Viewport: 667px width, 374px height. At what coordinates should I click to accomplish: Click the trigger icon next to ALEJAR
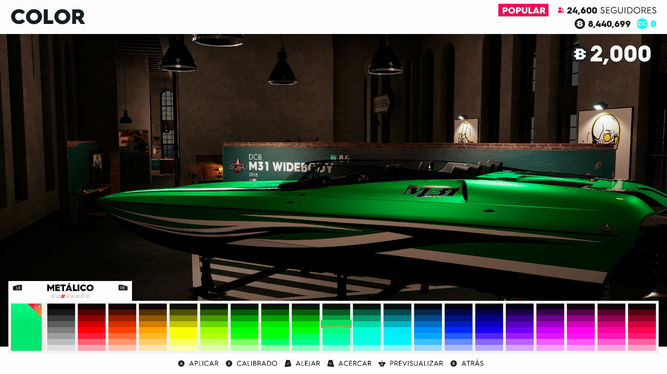point(288,363)
